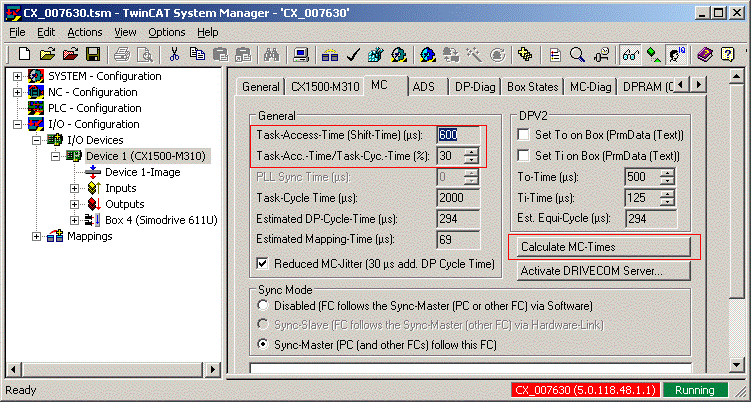Expand Mappings tree node
The height and width of the screenshot is (402, 751).
36,236
